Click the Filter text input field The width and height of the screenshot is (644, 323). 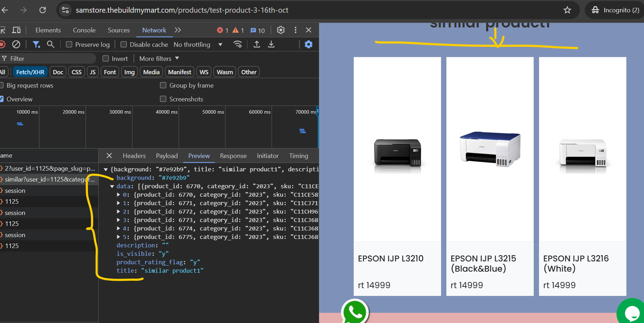tap(48, 58)
